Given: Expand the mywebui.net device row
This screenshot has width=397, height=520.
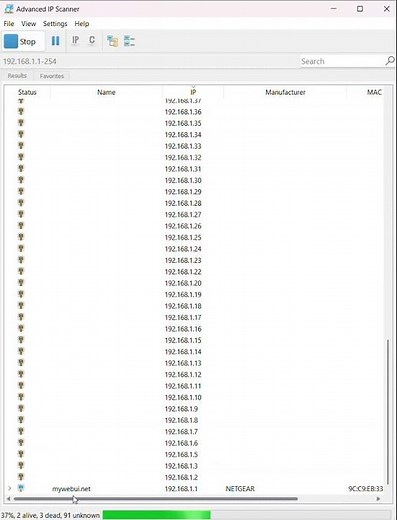Looking at the screenshot, I should 10,488.
